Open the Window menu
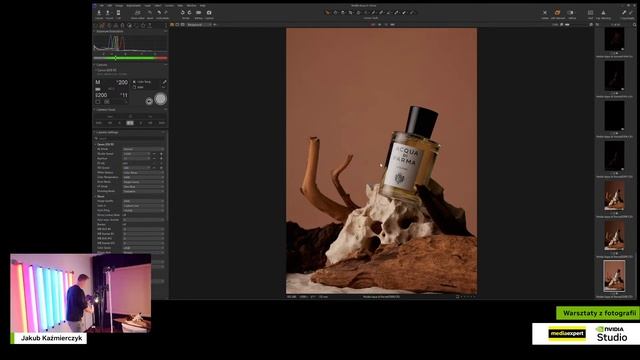Screen dimensions: 640x360 191,6
